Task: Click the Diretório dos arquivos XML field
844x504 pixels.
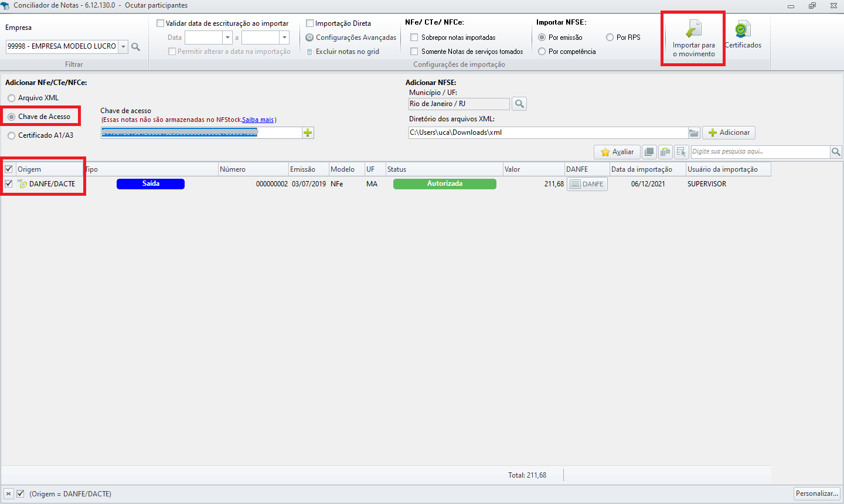Action: pyautogui.click(x=548, y=133)
